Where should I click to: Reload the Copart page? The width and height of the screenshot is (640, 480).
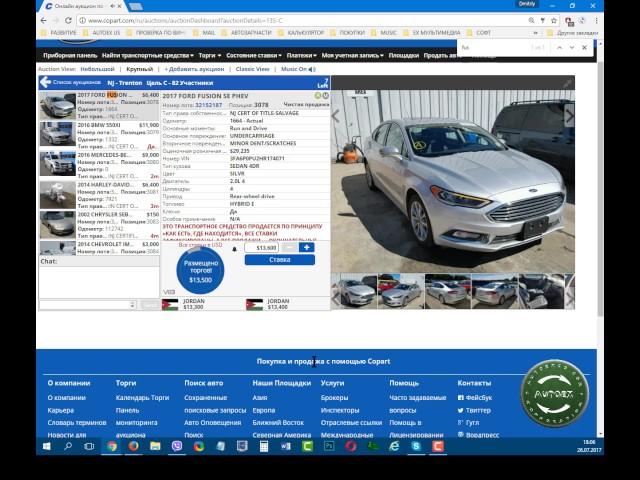coord(68,20)
